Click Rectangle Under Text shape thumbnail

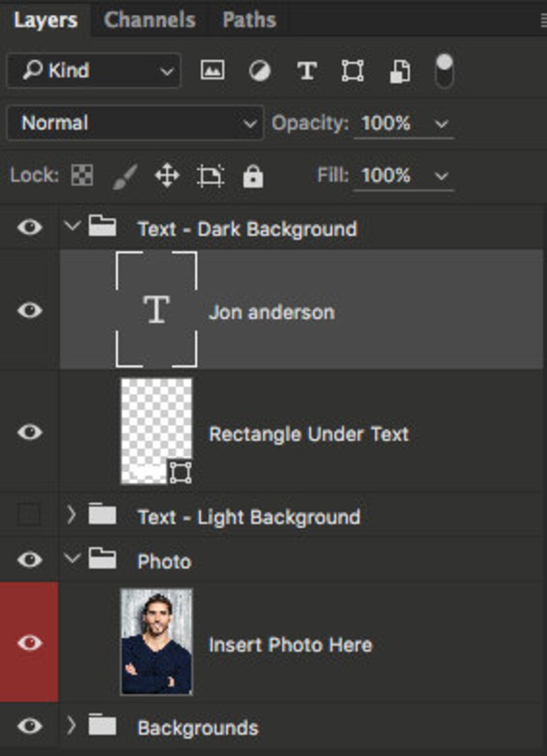coord(156,431)
